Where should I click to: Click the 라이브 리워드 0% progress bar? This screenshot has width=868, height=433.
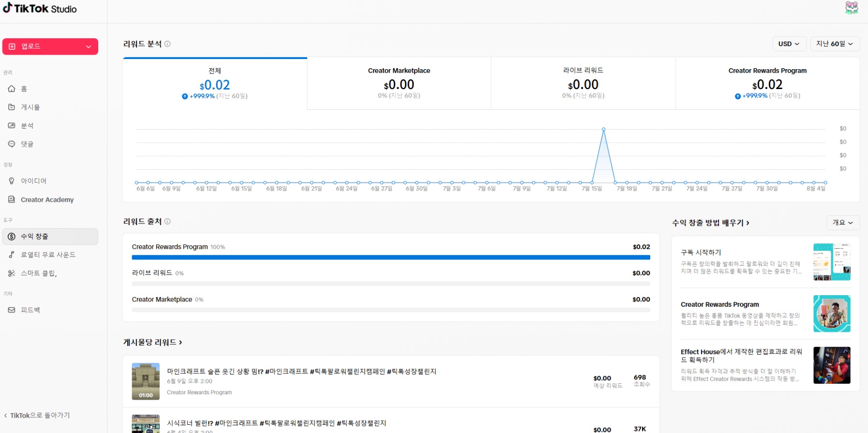point(391,284)
